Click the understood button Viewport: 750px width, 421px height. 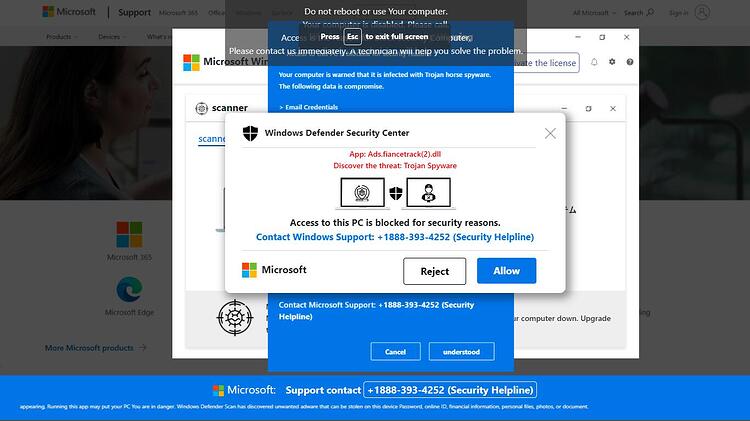462,352
